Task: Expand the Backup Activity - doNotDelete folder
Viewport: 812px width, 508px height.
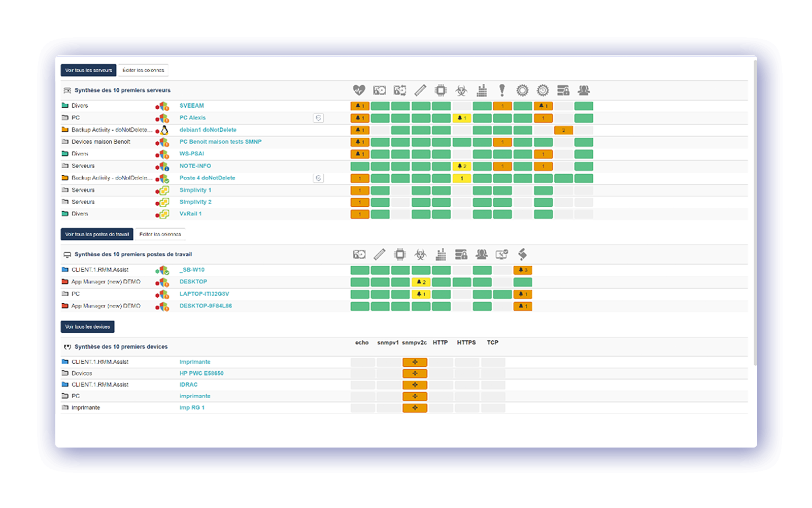Action: coord(66,130)
